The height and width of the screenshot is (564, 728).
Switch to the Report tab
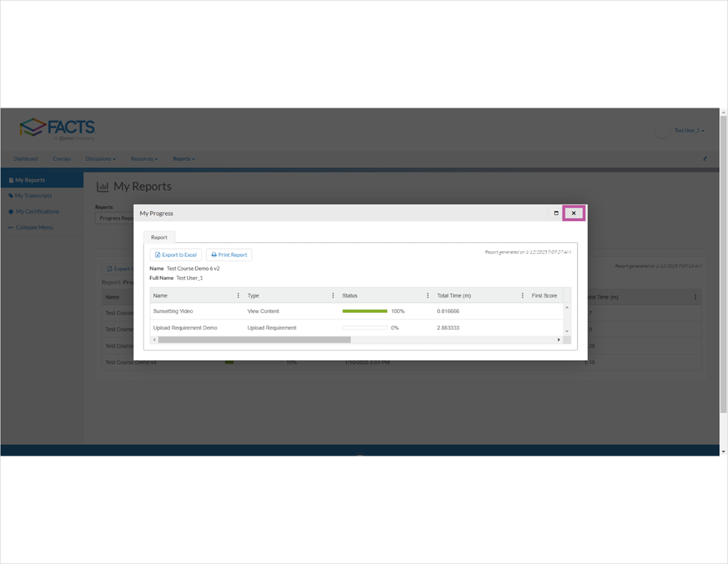click(158, 237)
